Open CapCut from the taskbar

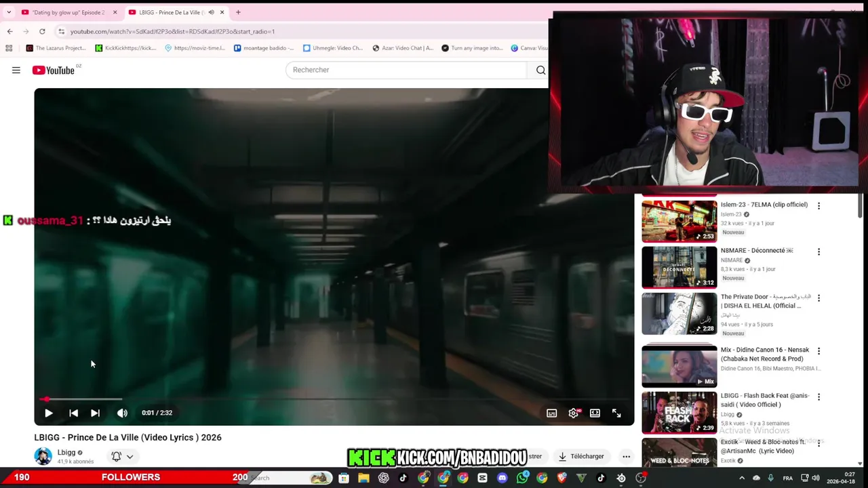coord(482,478)
